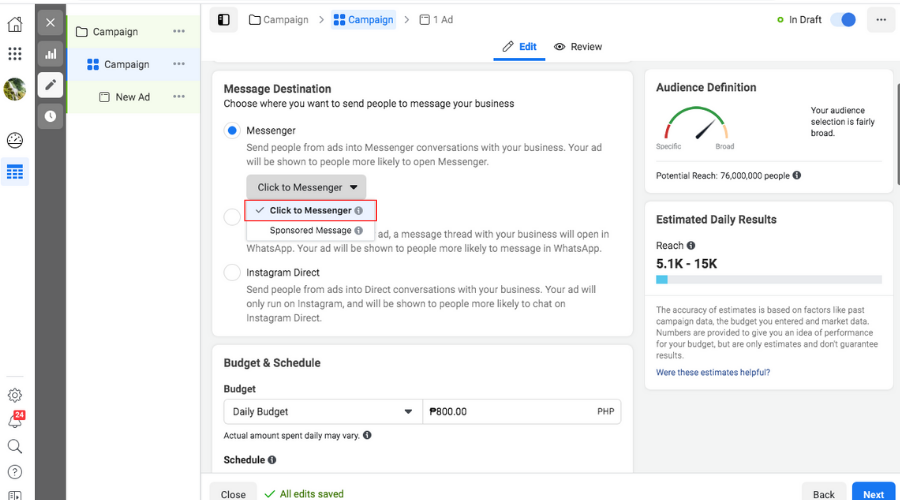Screen dimensions: 900x500
Task: Click the 'Message Destination' heading
Action: (277, 89)
